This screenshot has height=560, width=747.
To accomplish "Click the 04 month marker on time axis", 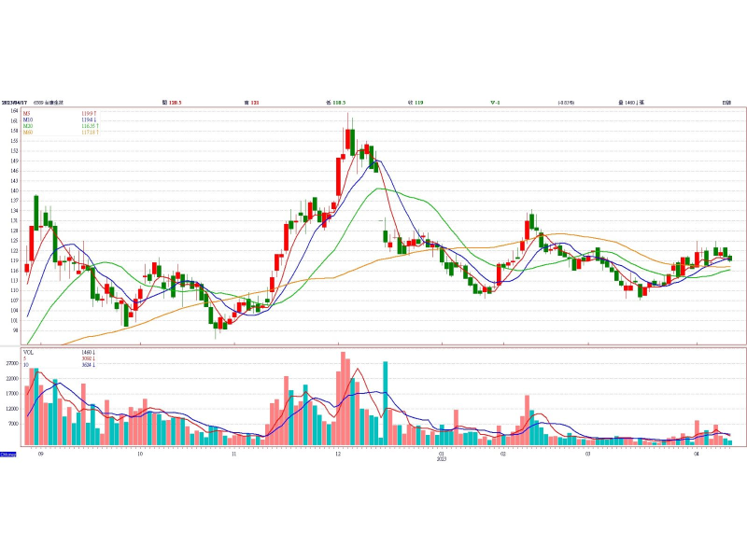I will pos(698,453).
